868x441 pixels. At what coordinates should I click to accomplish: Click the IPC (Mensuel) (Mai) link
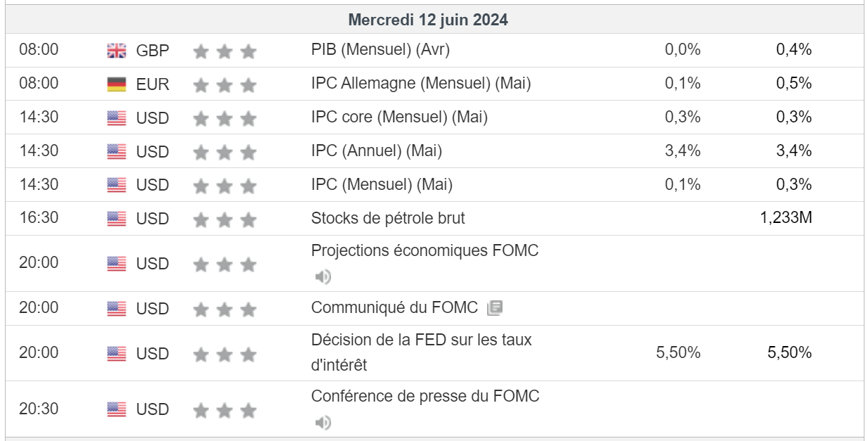tap(382, 184)
